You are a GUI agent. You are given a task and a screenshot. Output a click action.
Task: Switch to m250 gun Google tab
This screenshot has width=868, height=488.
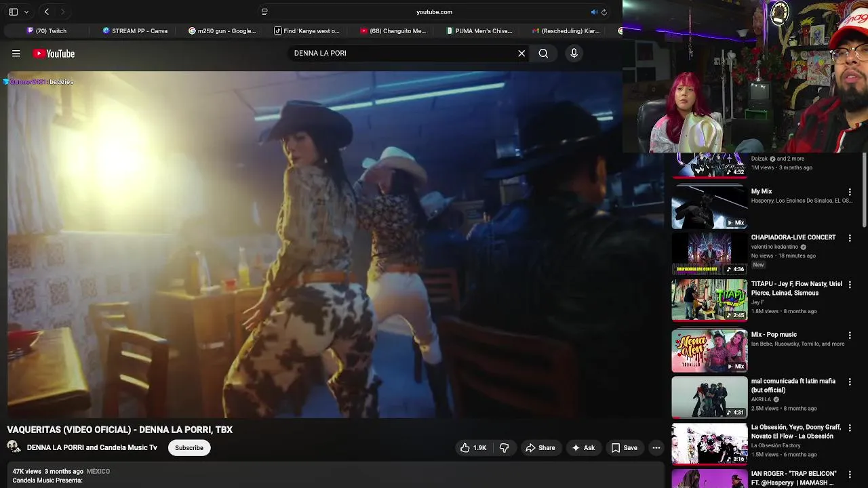[222, 30]
